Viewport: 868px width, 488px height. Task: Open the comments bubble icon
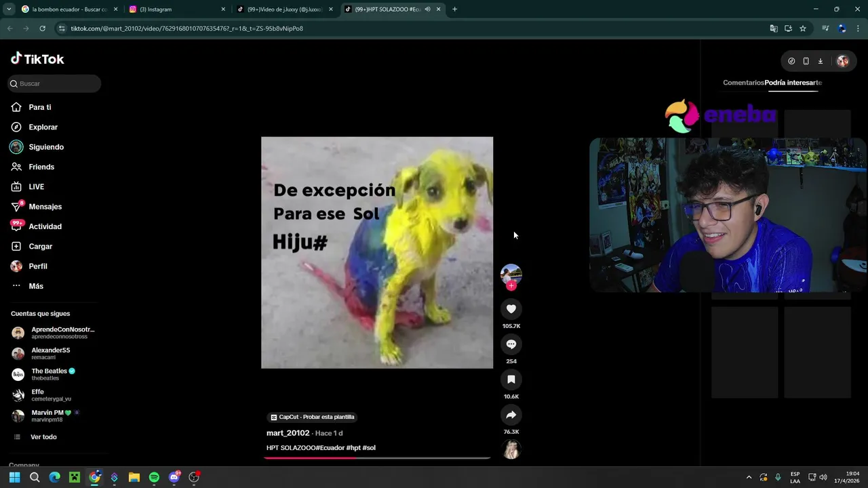(x=511, y=344)
